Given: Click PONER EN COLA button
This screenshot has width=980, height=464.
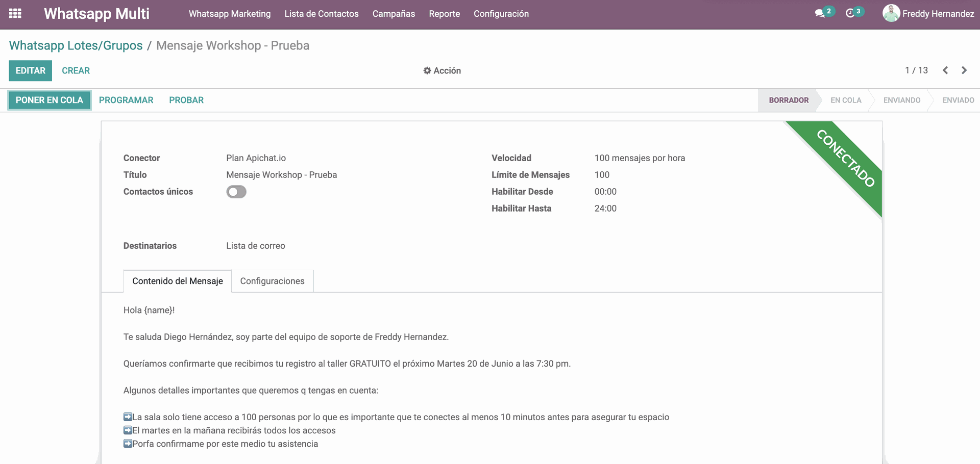Looking at the screenshot, I should click(x=50, y=100).
